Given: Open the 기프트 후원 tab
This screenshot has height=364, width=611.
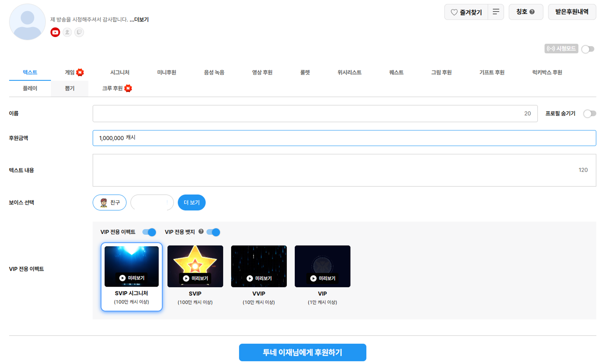Looking at the screenshot, I should pyautogui.click(x=492, y=72).
